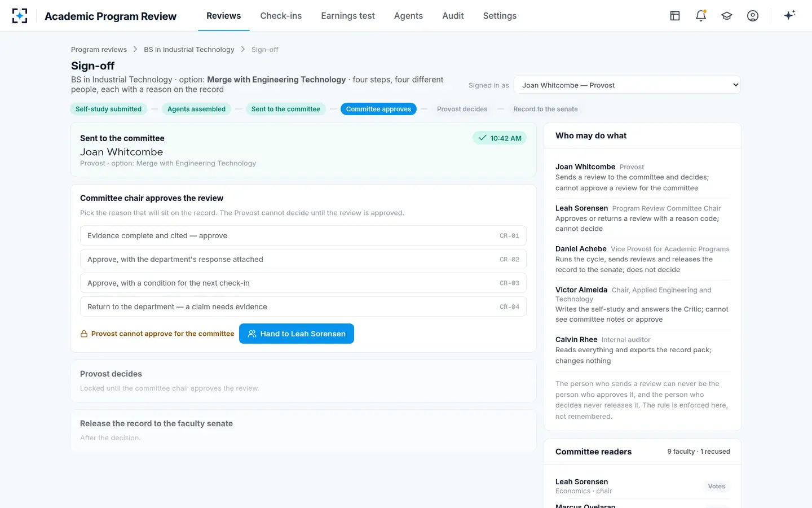This screenshot has width=812, height=508.
Task: Open 'BS in Industrial Technology' breadcrumb
Action: pyautogui.click(x=189, y=50)
